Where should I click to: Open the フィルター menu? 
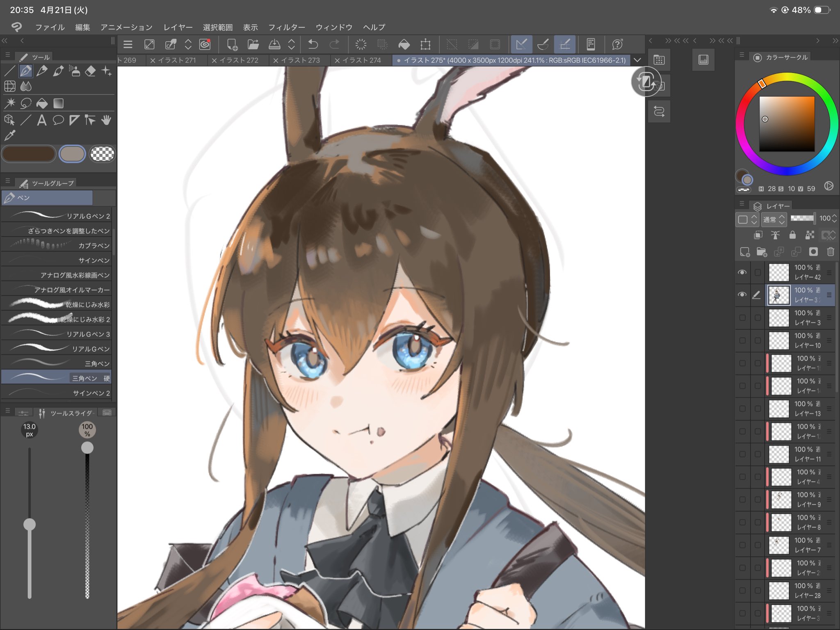(x=286, y=27)
